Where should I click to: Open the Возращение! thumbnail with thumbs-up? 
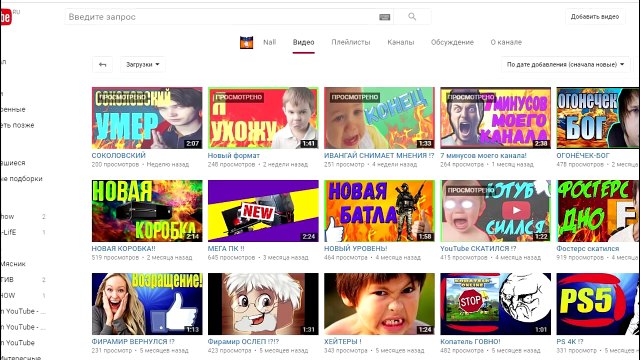[x=147, y=304]
